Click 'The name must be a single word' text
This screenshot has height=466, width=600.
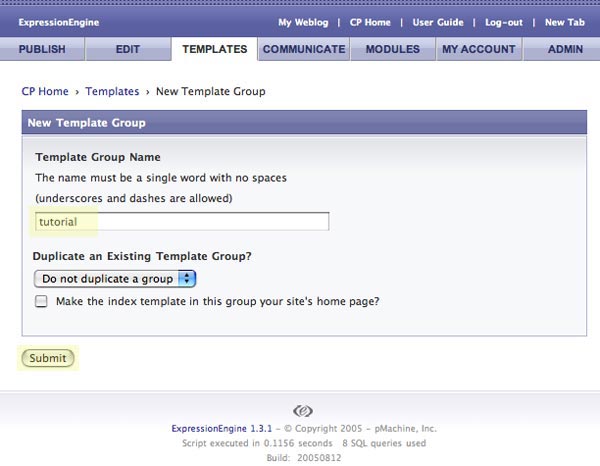[x=161, y=178]
